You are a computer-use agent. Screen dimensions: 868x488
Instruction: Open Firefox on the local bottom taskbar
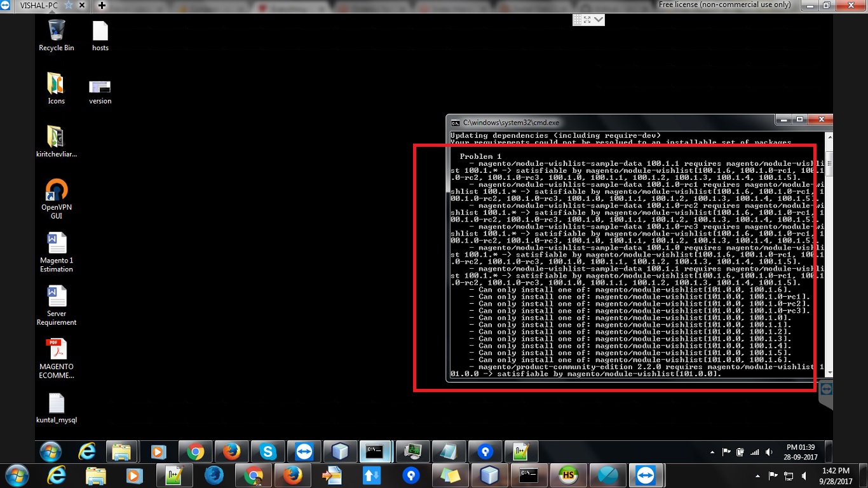click(x=292, y=475)
